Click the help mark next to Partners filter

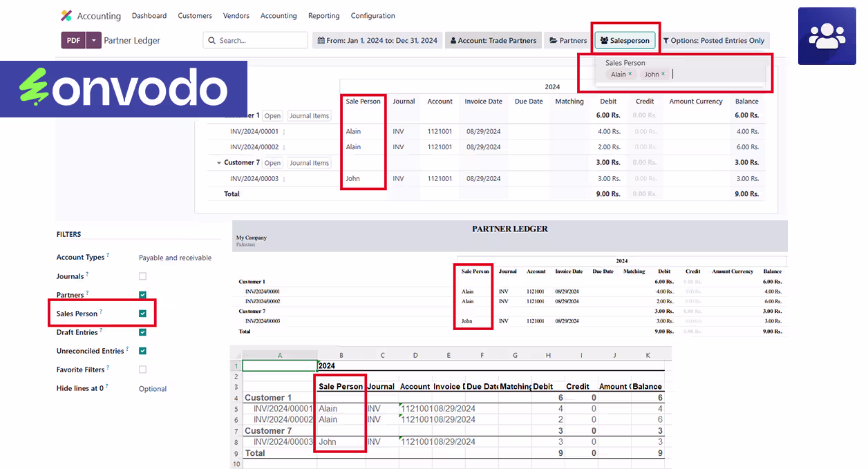click(x=88, y=293)
